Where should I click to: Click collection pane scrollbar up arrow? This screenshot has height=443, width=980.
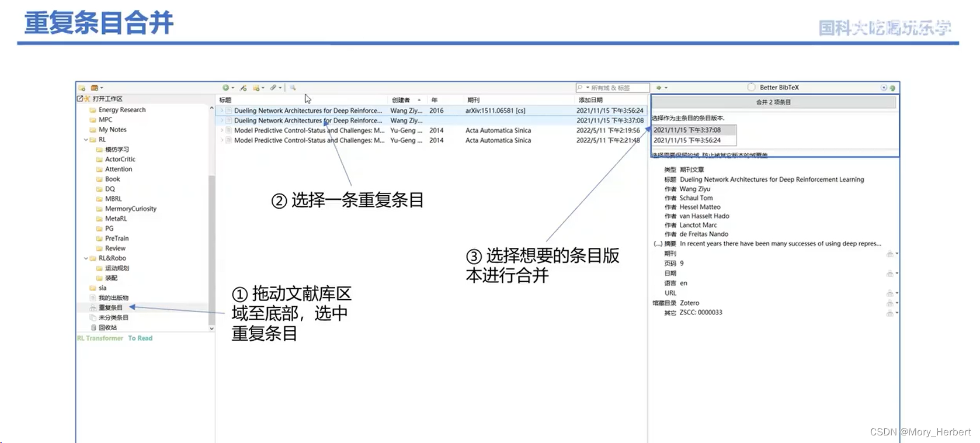pos(211,109)
